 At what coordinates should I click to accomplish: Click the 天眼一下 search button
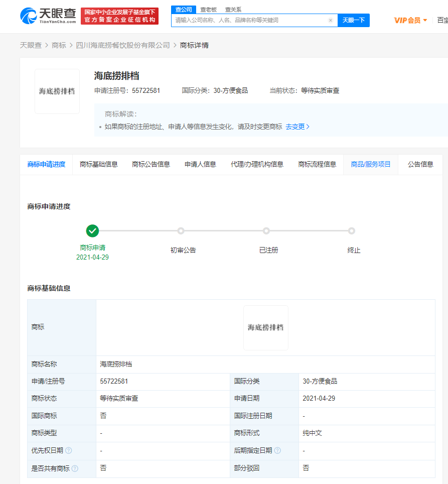pos(354,21)
